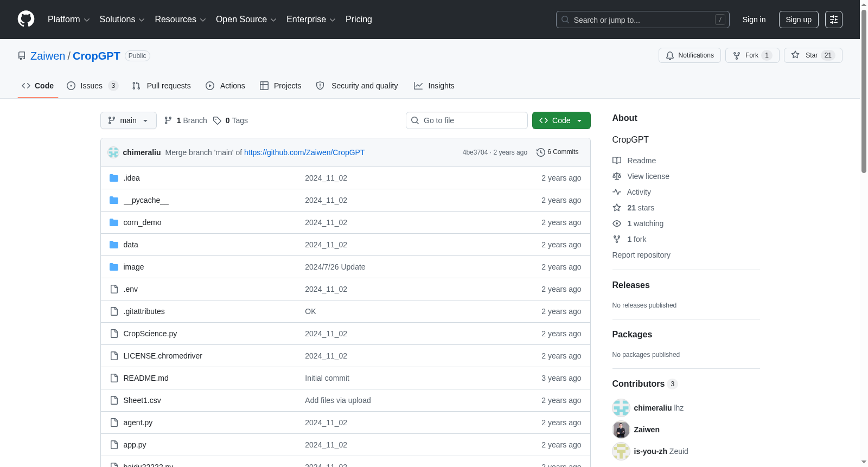Click the file icon beside .gitattributes
Viewport: 868px width, 467px height.
[114, 311]
